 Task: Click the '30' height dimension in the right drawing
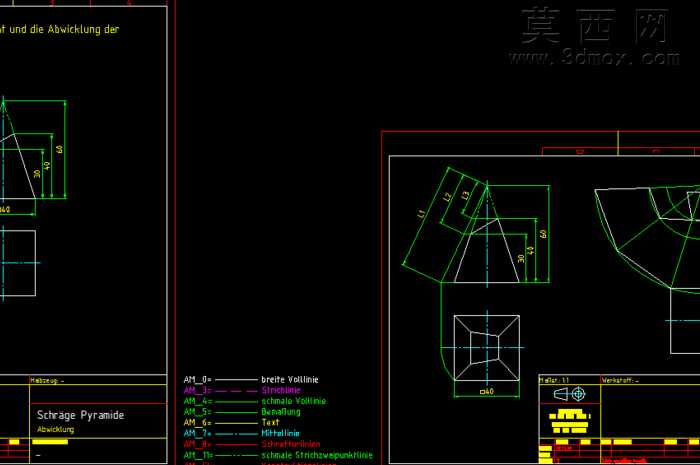pos(521,258)
